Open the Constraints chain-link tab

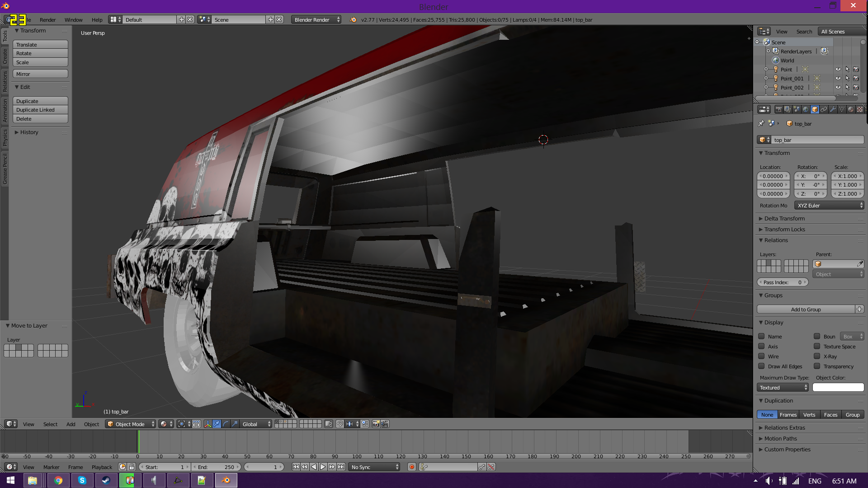(824, 109)
